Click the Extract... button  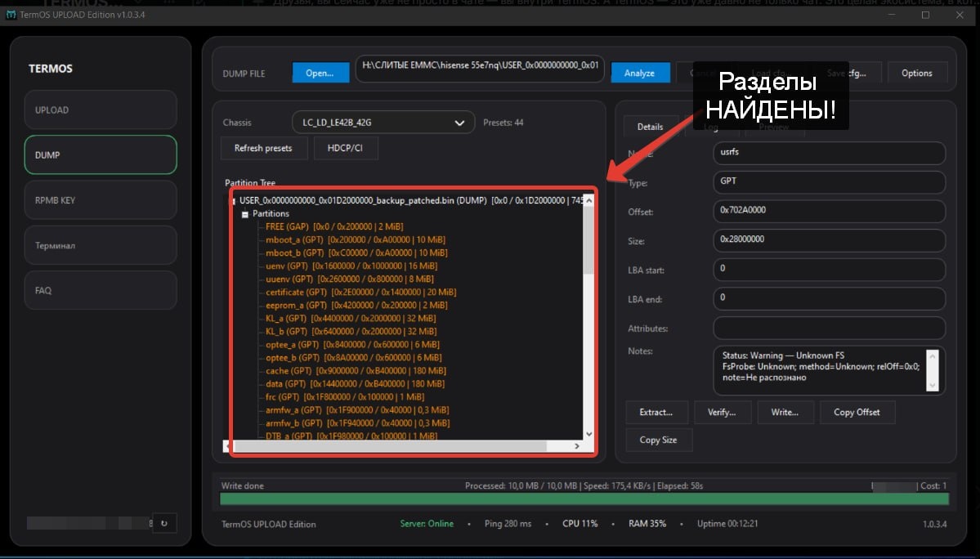656,412
